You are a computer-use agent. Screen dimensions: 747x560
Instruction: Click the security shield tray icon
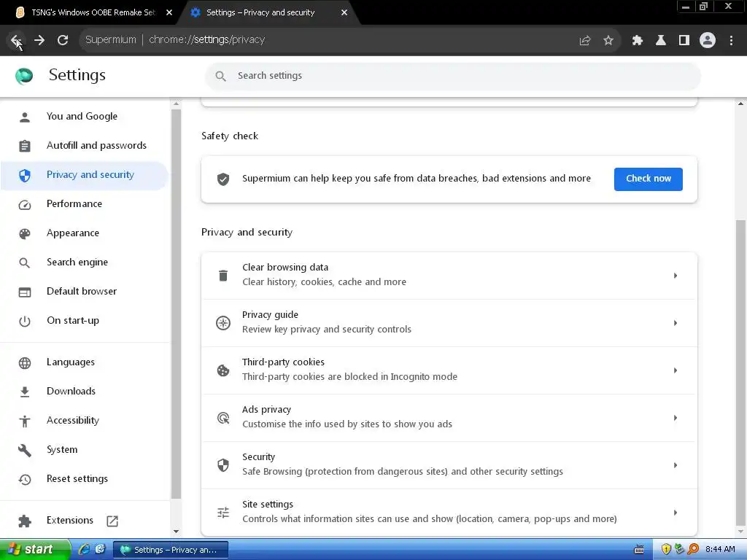666,550
